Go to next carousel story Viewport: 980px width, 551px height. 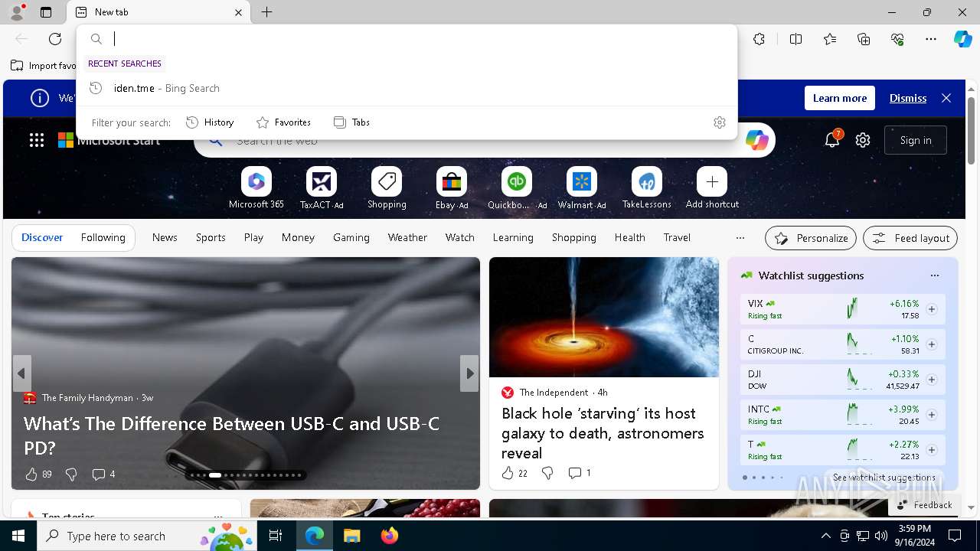(469, 373)
